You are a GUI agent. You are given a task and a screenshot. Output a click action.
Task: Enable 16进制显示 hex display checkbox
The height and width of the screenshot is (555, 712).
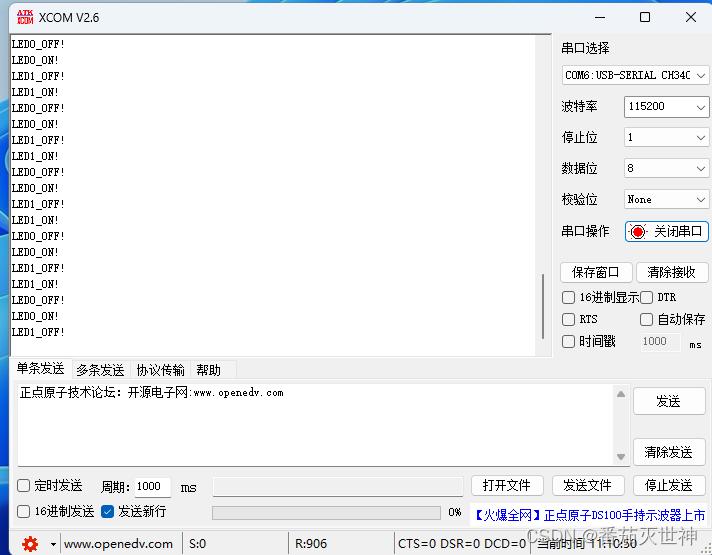[568, 297]
